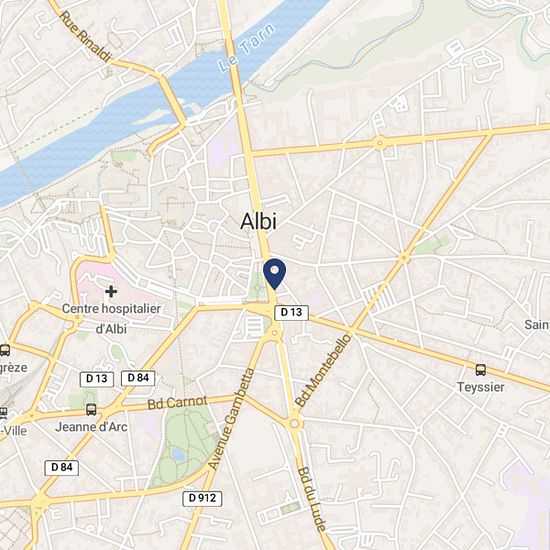Click the lower D 84 road shield
550x550 pixels.
coord(62,468)
